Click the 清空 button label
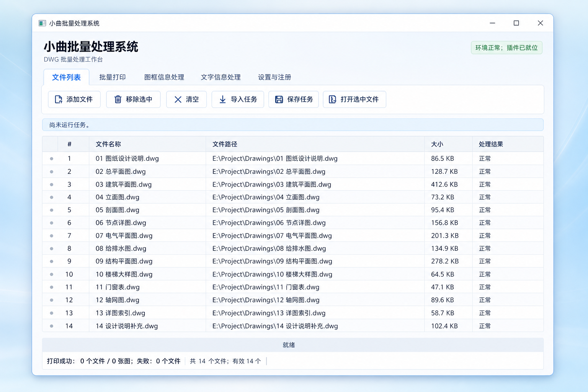 [192, 100]
